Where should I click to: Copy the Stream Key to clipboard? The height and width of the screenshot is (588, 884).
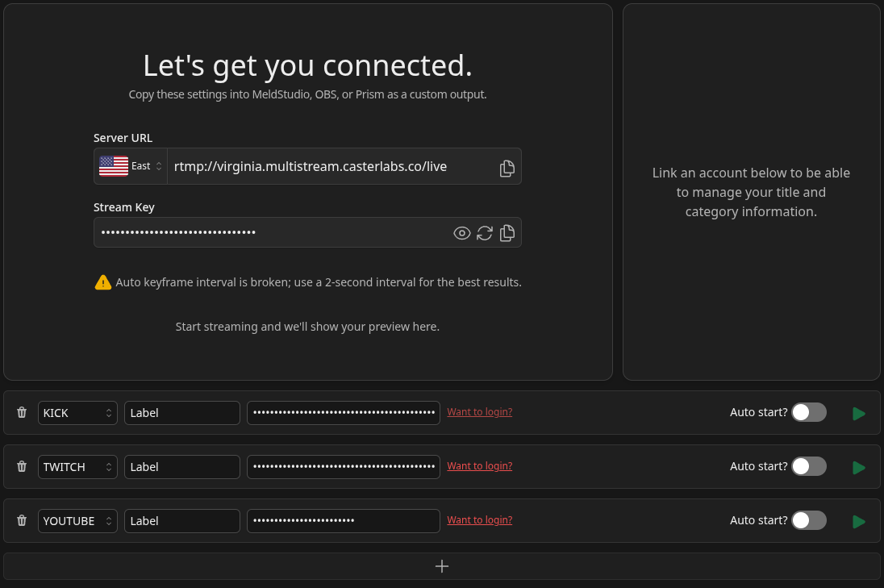[507, 232]
